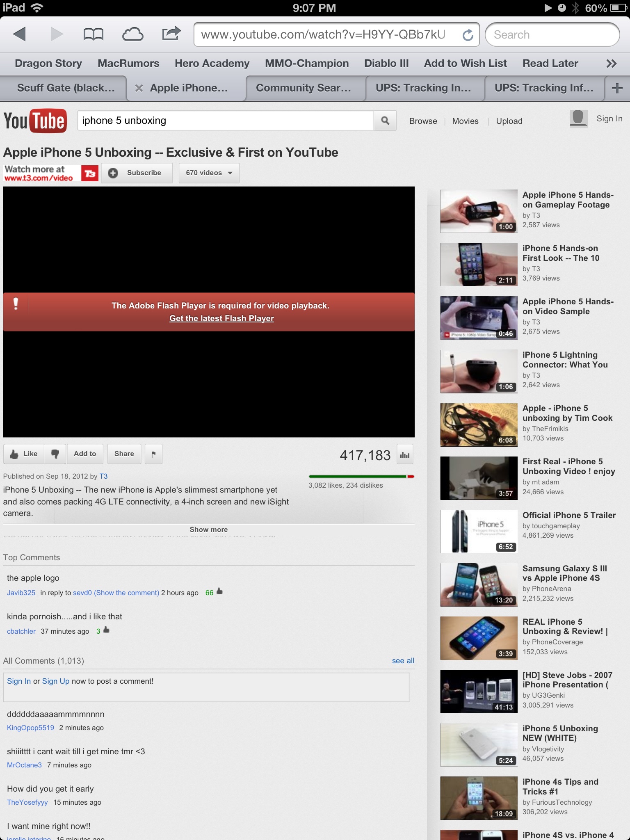This screenshot has height=840, width=630.
Task: Show video statistics bar chart icon
Action: pos(405,454)
